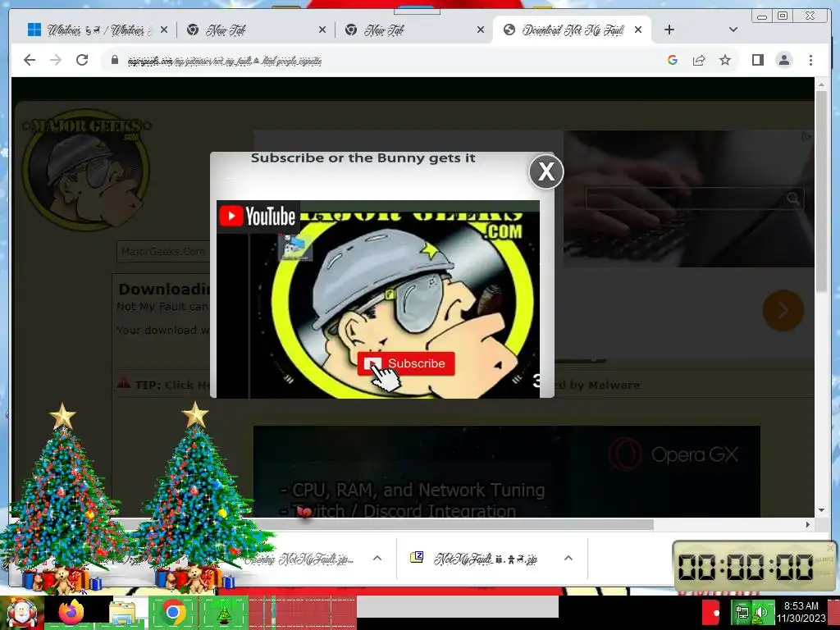The width and height of the screenshot is (840, 630).
Task: Switch to Chrome in the taskbar
Action: 172,612
